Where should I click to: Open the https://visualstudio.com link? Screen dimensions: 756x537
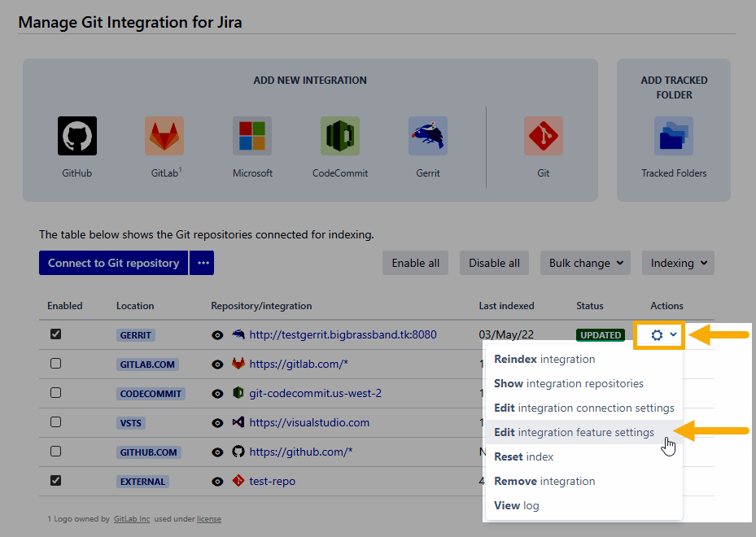309,423
